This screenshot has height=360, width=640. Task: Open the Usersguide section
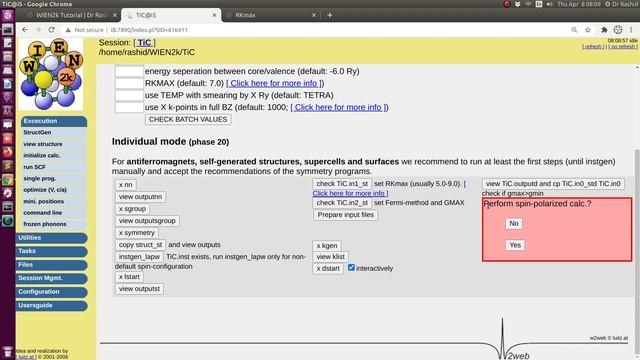click(51, 305)
